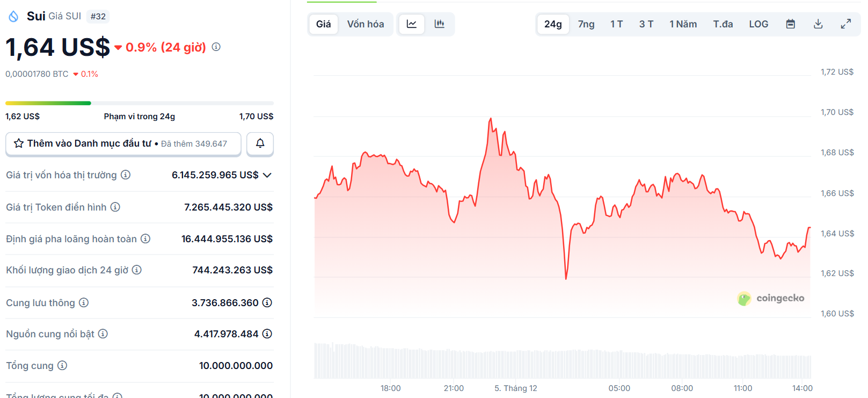Open info icon next to 3.736.866.360 value
The image size is (868, 398).
[267, 302]
